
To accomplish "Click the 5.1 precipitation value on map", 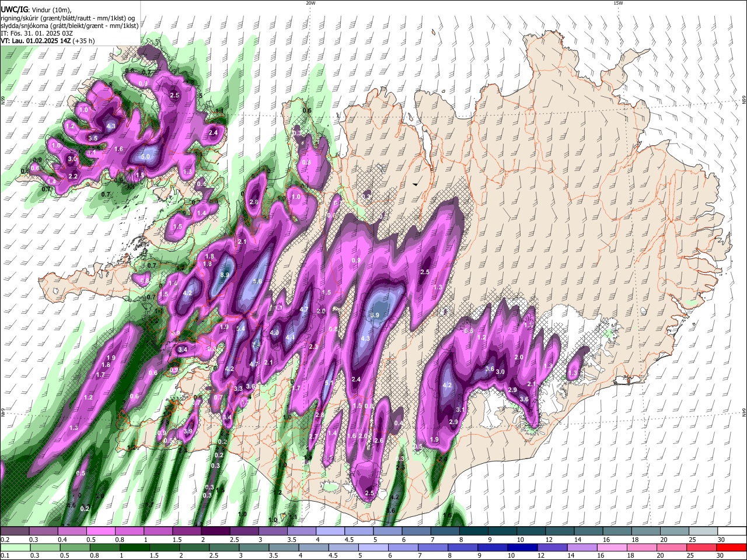I will [329, 383].
